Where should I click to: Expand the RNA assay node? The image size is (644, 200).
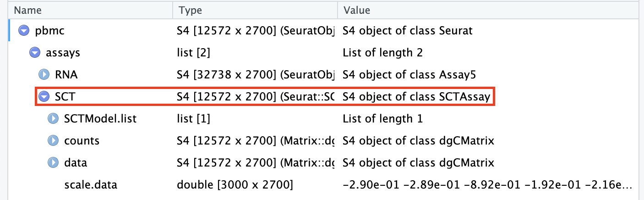[x=44, y=75]
